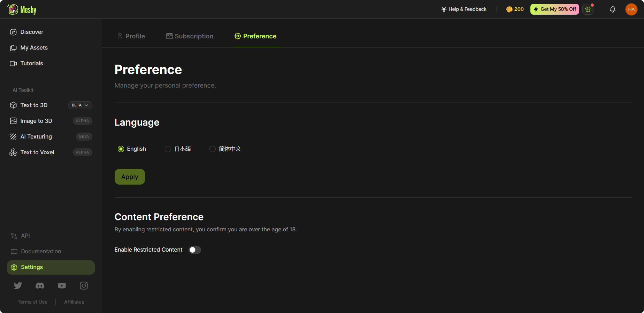Screen dimensions: 644x313
Task: Click the Text to 3D cube icon
Action: point(13,105)
